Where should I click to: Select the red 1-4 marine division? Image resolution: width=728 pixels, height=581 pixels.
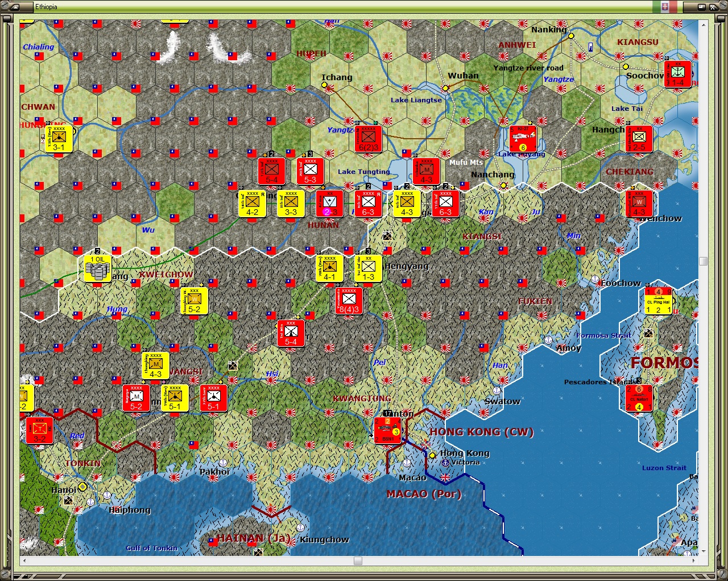678,74
